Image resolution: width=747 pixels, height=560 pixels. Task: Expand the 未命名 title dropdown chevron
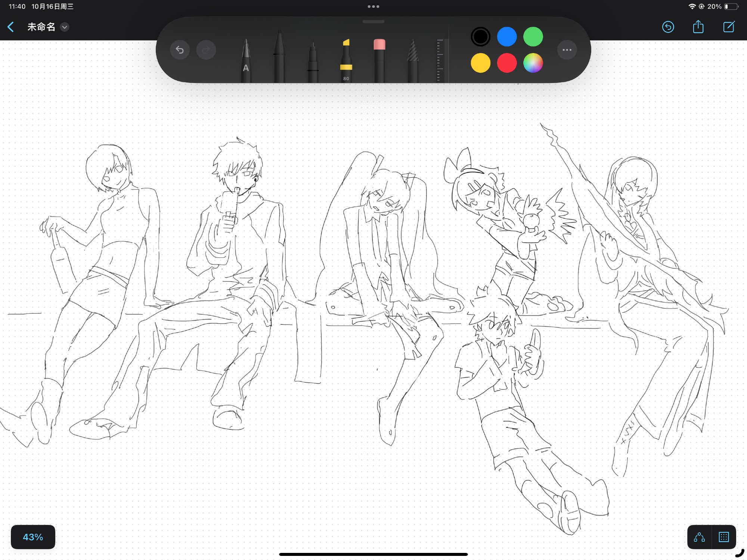click(x=65, y=27)
